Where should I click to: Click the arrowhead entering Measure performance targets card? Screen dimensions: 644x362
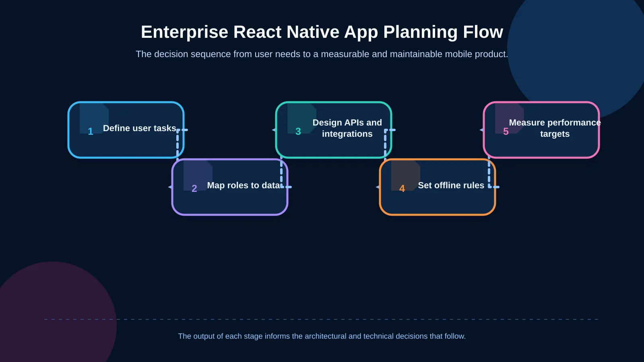(481, 130)
